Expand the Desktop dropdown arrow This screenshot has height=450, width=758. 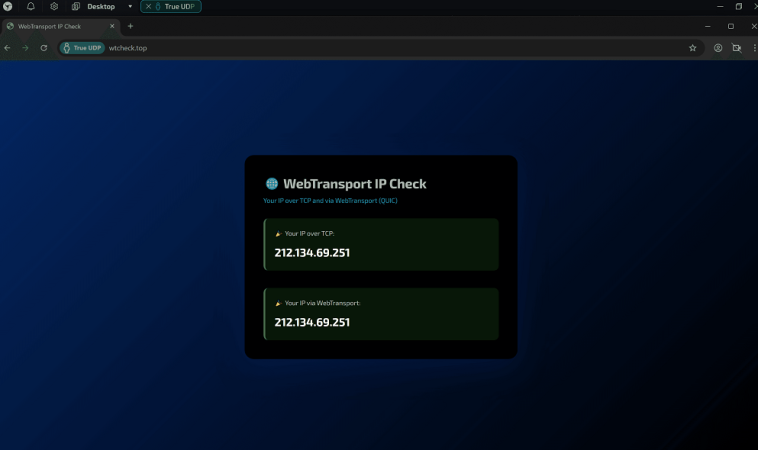click(x=130, y=6)
